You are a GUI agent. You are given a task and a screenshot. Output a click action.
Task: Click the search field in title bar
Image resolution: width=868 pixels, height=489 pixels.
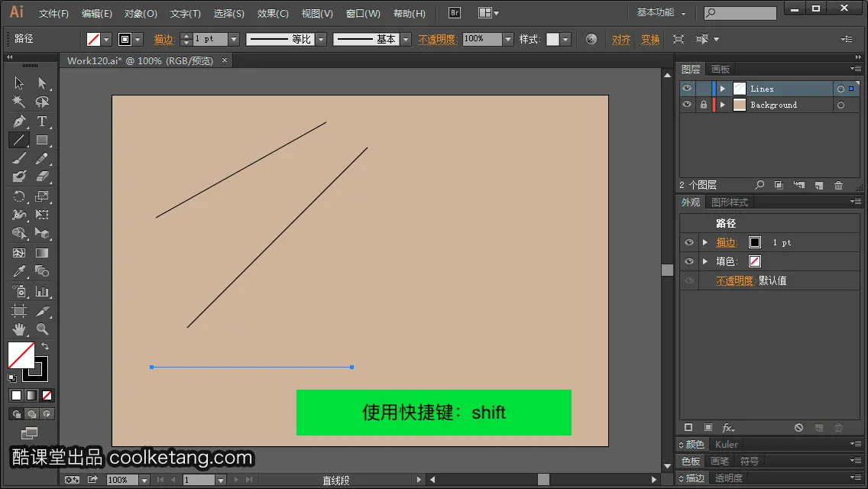coord(740,13)
